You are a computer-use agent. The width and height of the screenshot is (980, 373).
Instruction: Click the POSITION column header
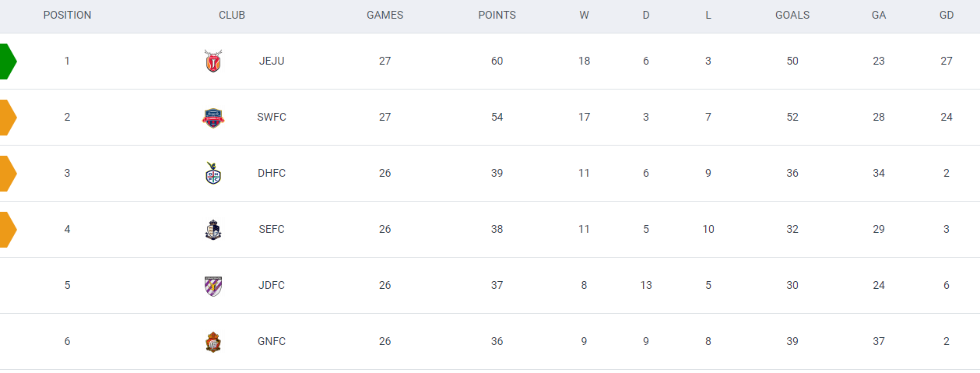pos(67,15)
